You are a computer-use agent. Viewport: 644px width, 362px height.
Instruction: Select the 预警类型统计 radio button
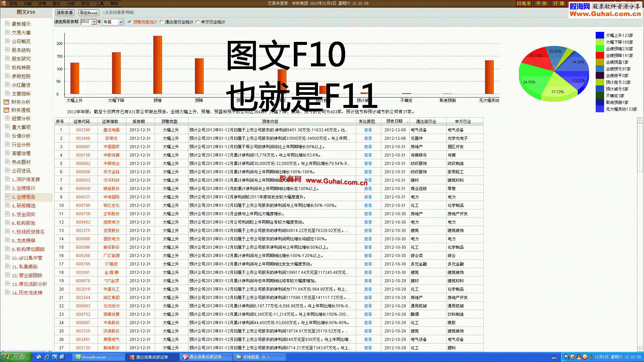pyautogui.click(x=130, y=22)
